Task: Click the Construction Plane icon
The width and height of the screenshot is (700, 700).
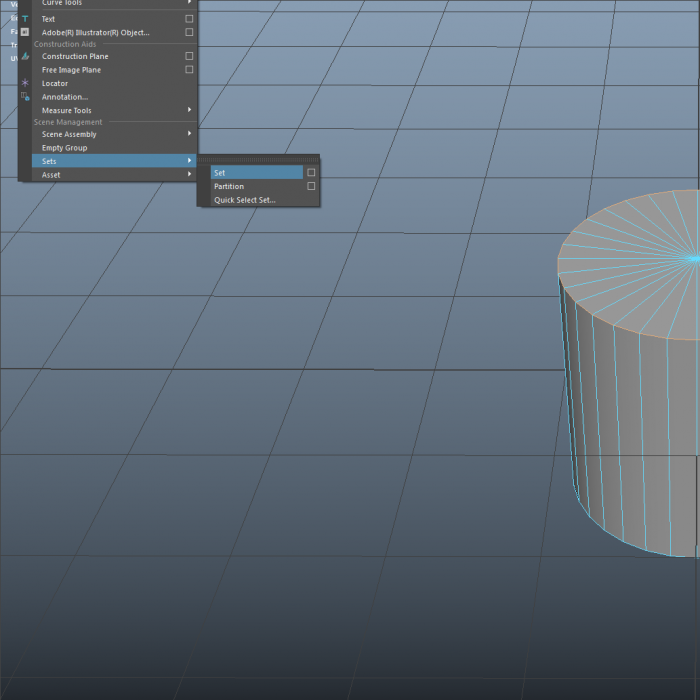Action: click(x=25, y=56)
